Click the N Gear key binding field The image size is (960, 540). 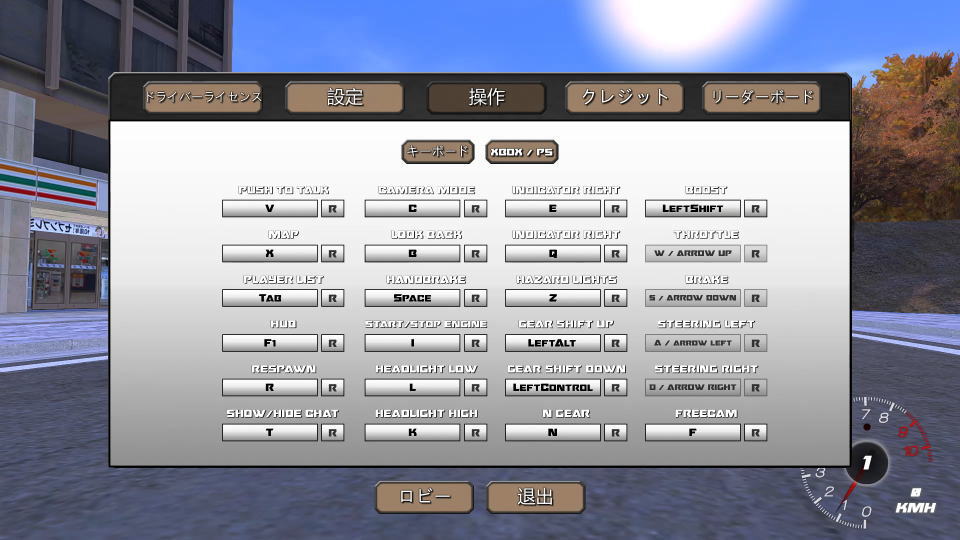coord(552,433)
